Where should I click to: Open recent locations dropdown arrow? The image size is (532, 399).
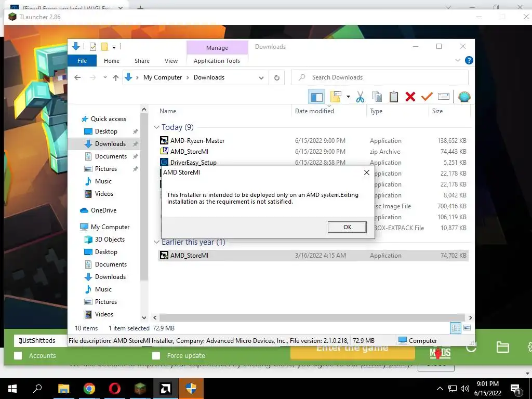pos(105,77)
